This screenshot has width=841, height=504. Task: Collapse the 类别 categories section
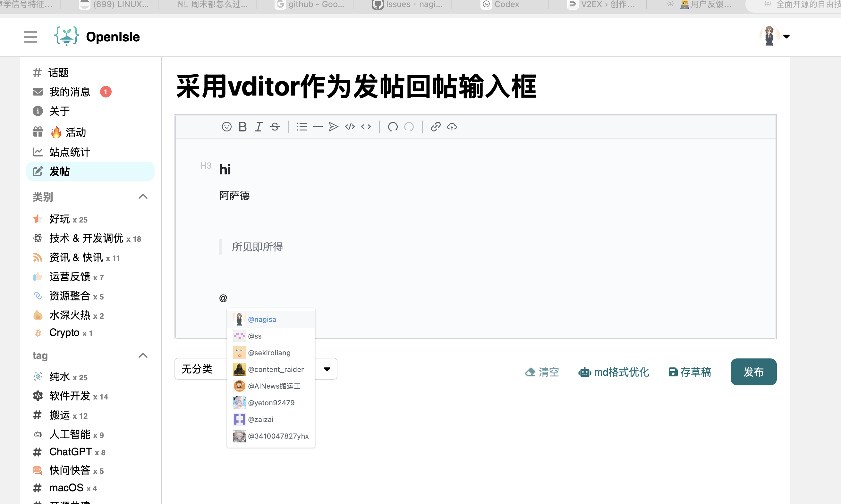pyautogui.click(x=143, y=197)
